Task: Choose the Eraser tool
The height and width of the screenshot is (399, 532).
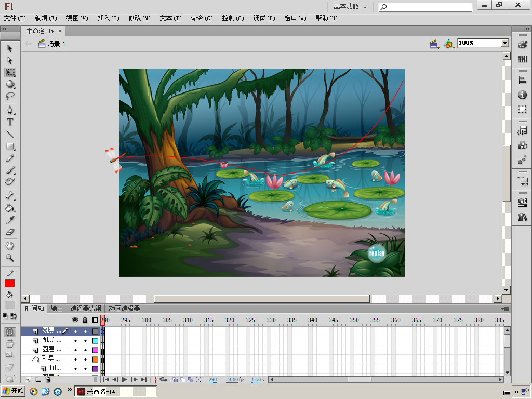Action: tap(10, 233)
